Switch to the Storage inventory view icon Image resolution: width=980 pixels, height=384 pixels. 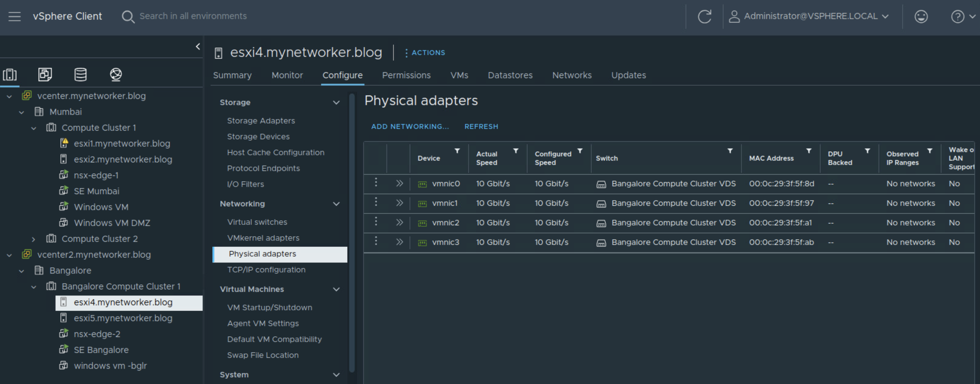tap(80, 74)
